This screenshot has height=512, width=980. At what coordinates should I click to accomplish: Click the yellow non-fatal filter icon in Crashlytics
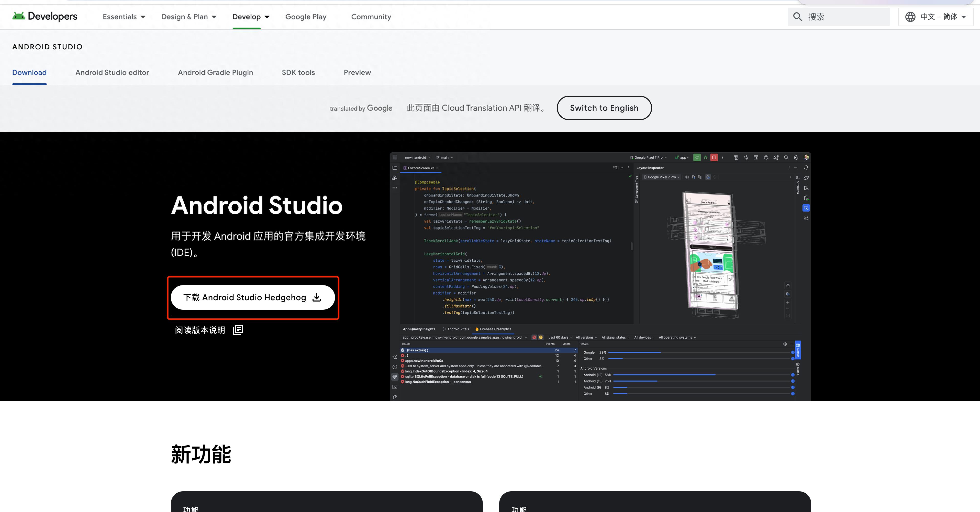[x=541, y=337]
